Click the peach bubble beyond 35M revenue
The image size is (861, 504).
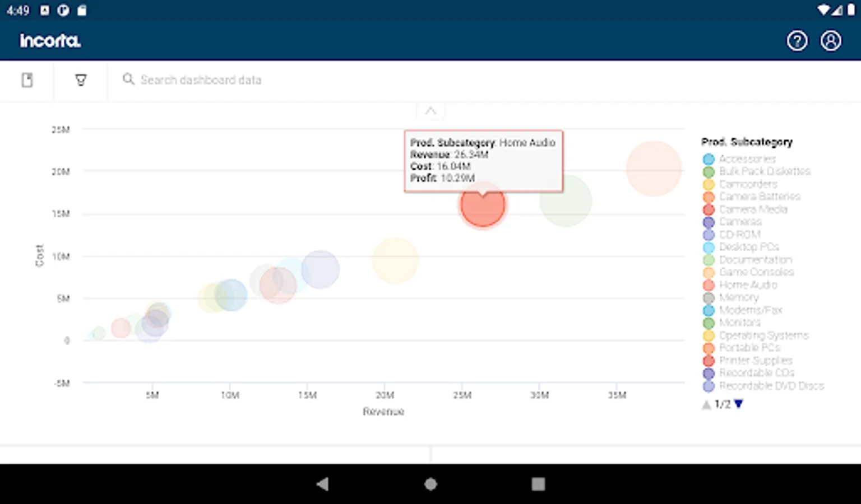coord(654,169)
